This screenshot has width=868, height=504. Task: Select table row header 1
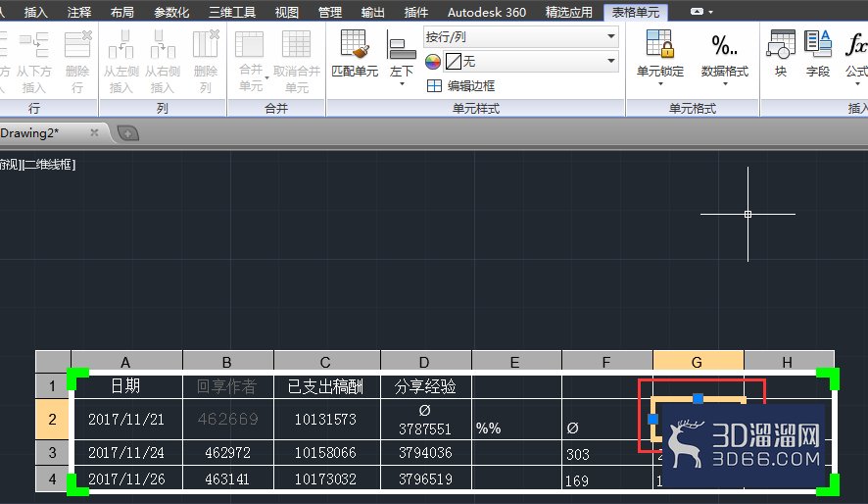53,385
